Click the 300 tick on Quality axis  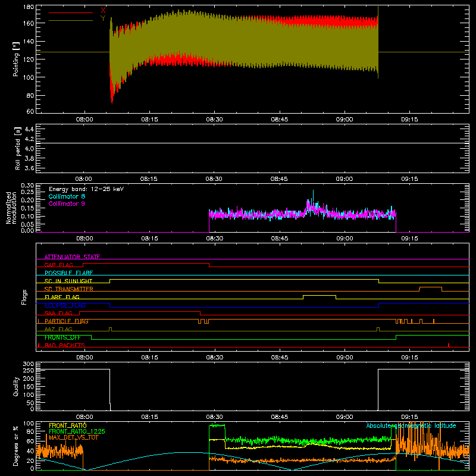tap(29, 364)
